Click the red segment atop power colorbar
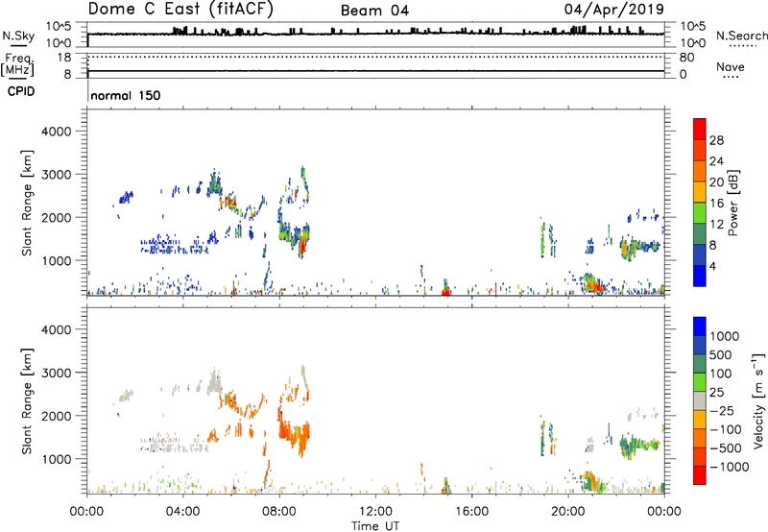 click(x=700, y=130)
